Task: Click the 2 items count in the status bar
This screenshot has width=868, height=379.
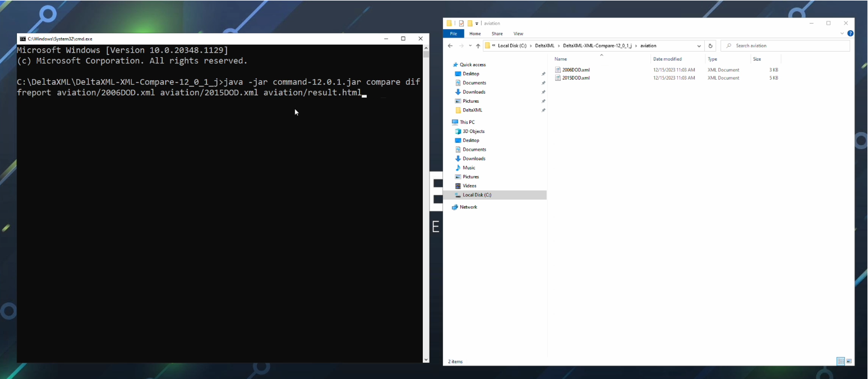Action: click(456, 362)
